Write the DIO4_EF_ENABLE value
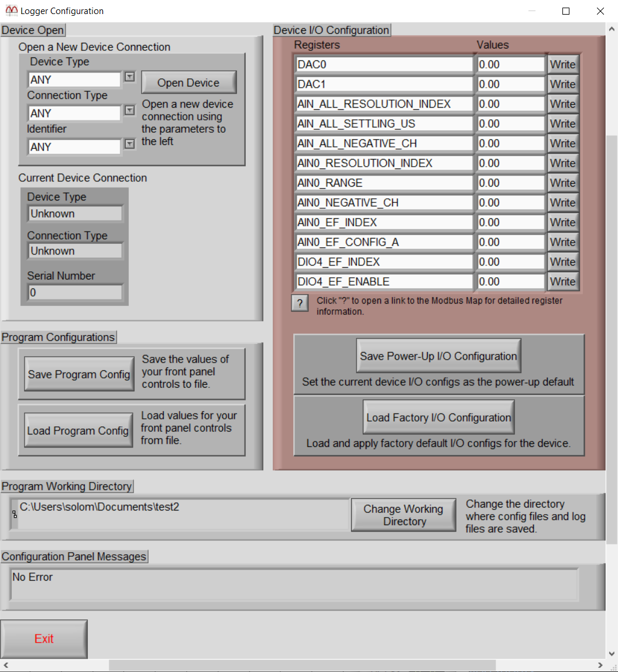 click(563, 281)
